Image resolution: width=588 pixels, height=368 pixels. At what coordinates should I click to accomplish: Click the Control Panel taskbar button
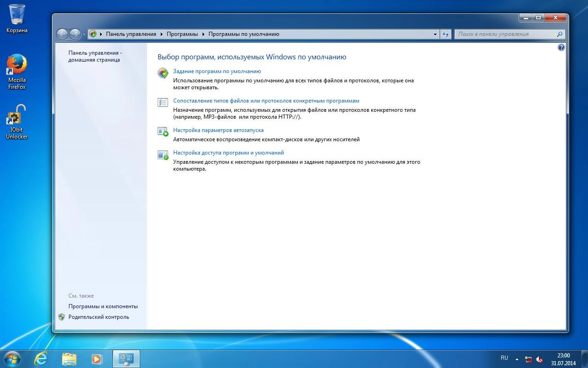(x=126, y=359)
